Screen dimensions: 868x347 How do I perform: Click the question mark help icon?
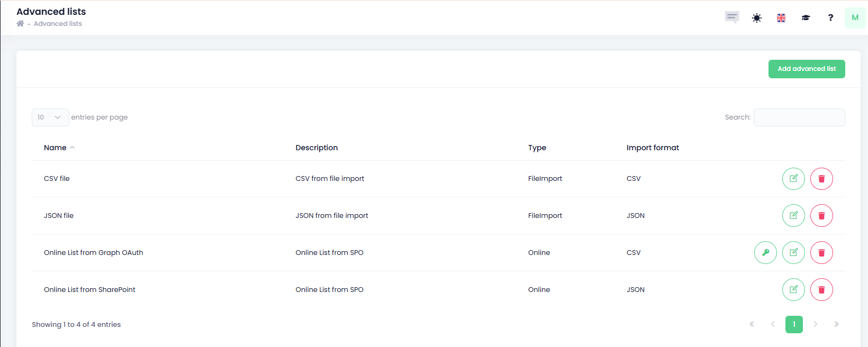(x=830, y=18)
